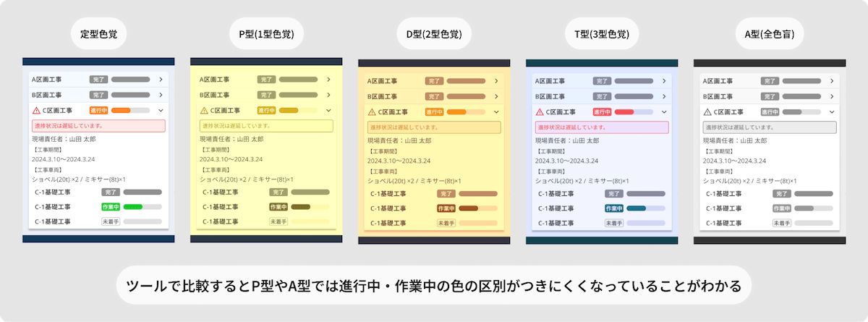The height and width of the screenshot is (322, 868).
Task: Click green 作業中 badge in 定型色覚 panel
Action: tap(110, 207)
